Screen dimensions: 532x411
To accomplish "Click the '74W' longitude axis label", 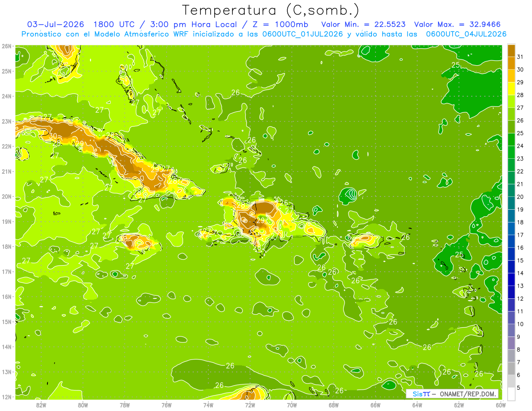I will (x=208, y=404).
